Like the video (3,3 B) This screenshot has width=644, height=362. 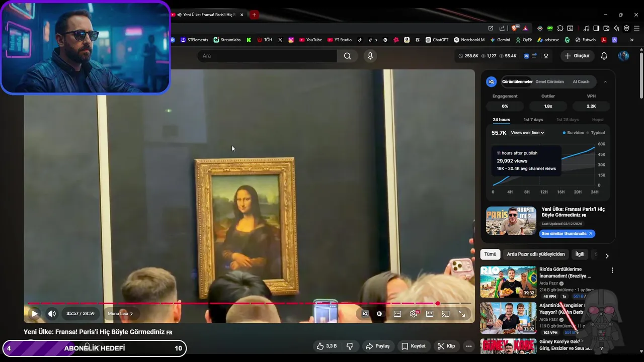[x=327, y=346]
